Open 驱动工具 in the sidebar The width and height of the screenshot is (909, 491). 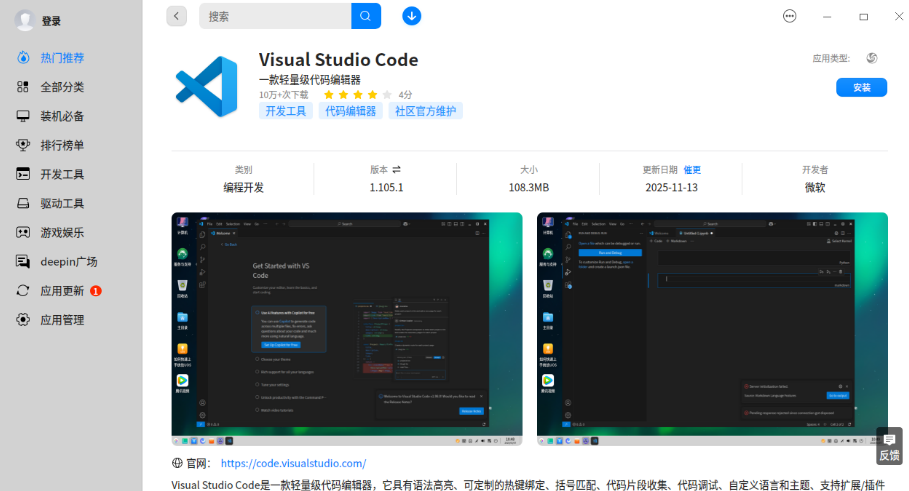point(62,203)
